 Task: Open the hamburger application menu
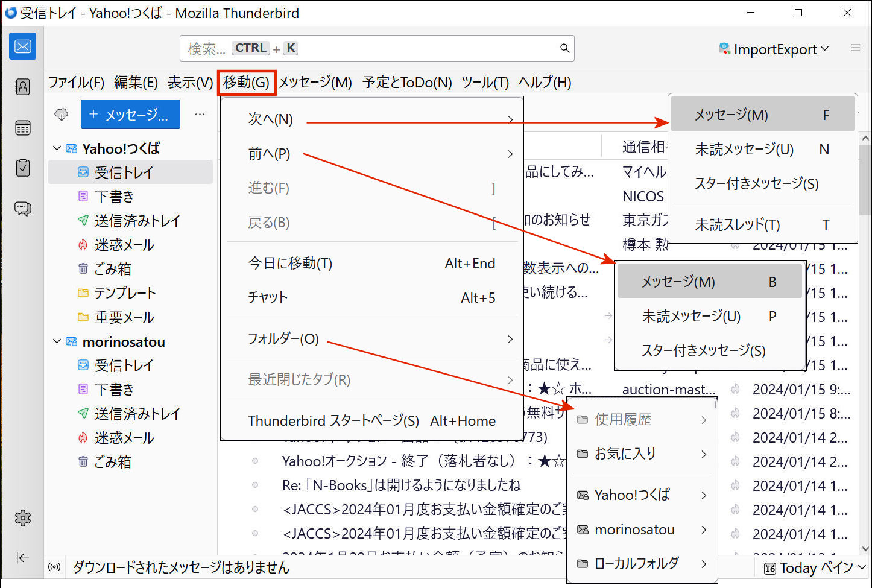coord(855,48)
